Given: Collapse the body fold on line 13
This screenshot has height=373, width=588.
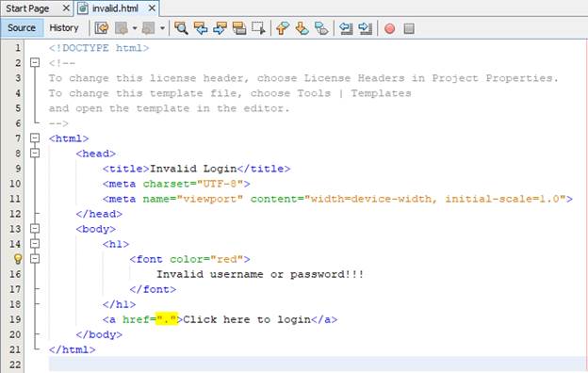Looking at the screenshot, I should click(x=35, y=228).
